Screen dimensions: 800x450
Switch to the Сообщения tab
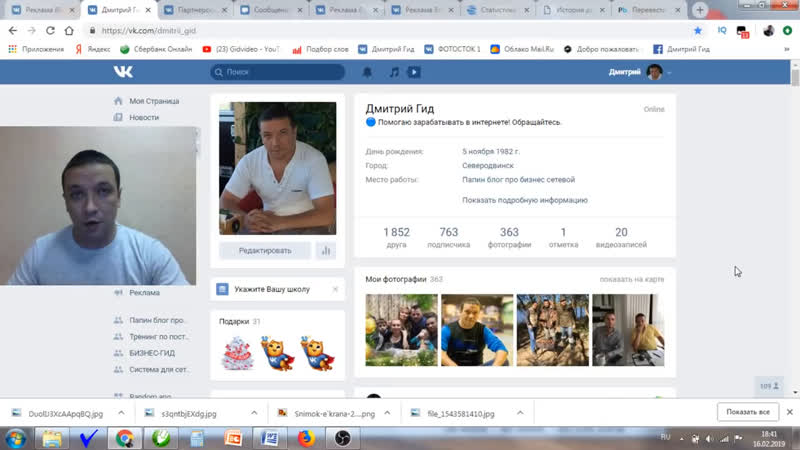point(271,10)
